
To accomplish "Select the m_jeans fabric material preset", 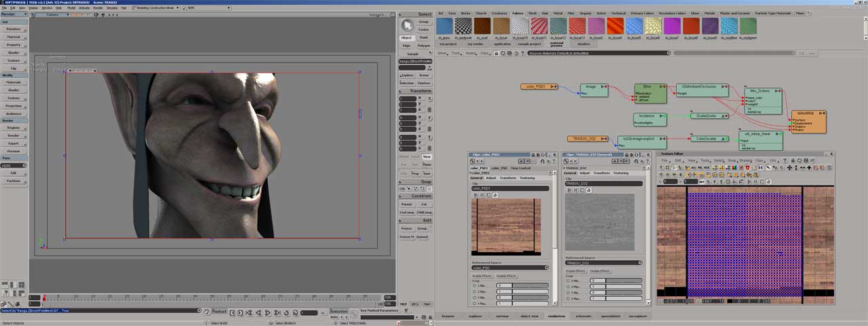I will pos(444,26).
